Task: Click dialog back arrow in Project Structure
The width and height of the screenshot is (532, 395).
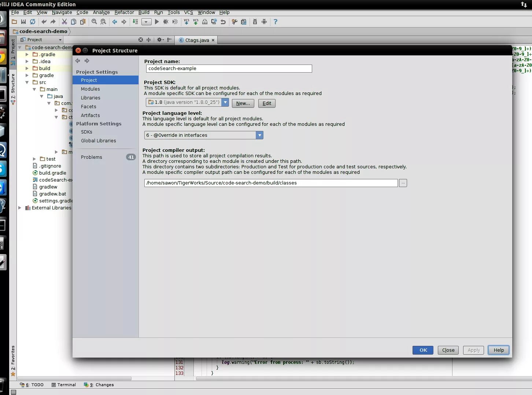Action: point(78,61)
